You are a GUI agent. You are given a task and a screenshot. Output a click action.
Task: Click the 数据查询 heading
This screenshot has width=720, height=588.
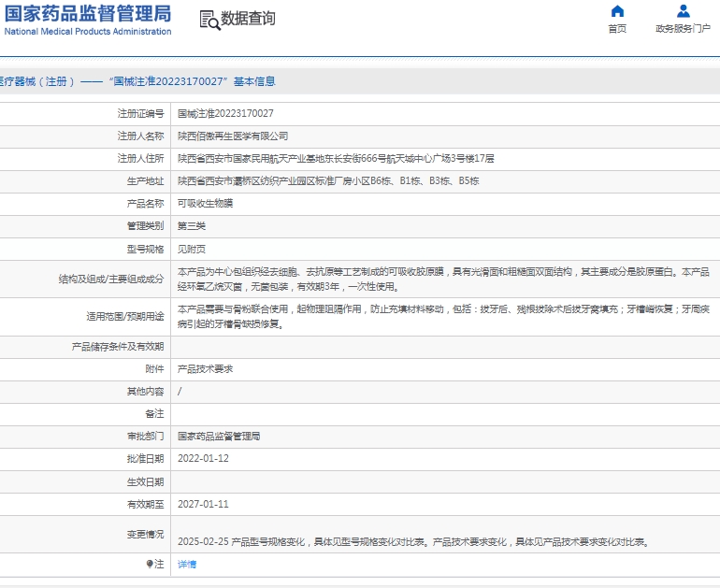[248, 19]
